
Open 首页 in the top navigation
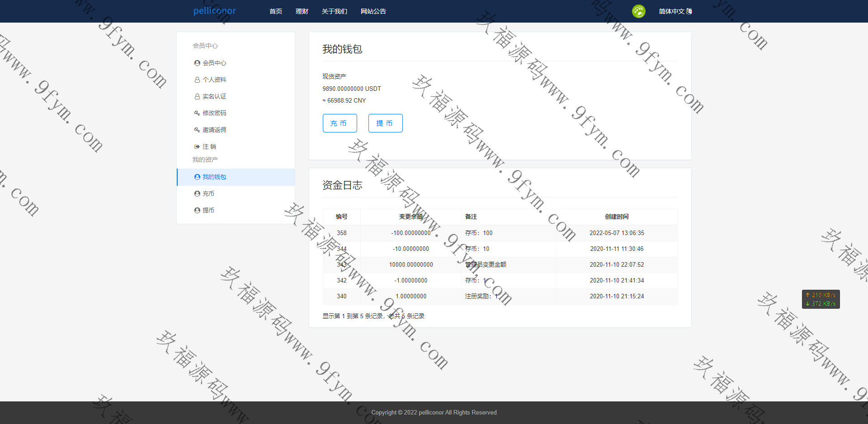(x=276, y=11)
